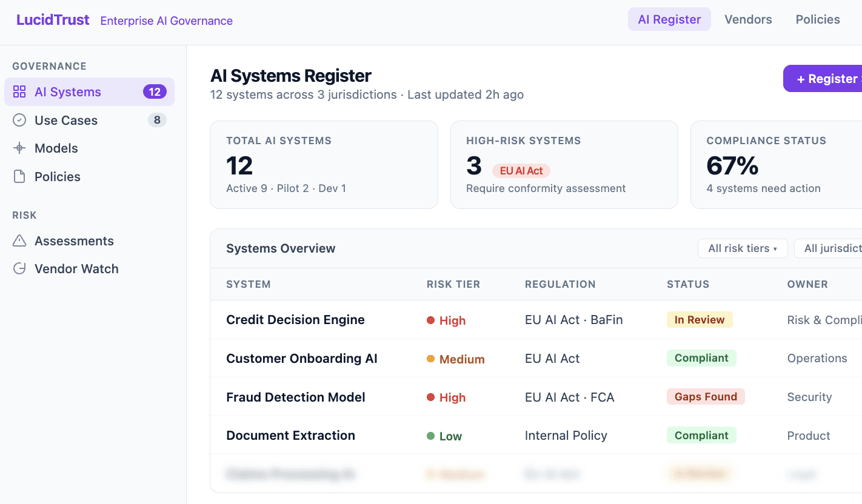
Task: Sort by the Regulation column header
Action: tap(560, 284)
